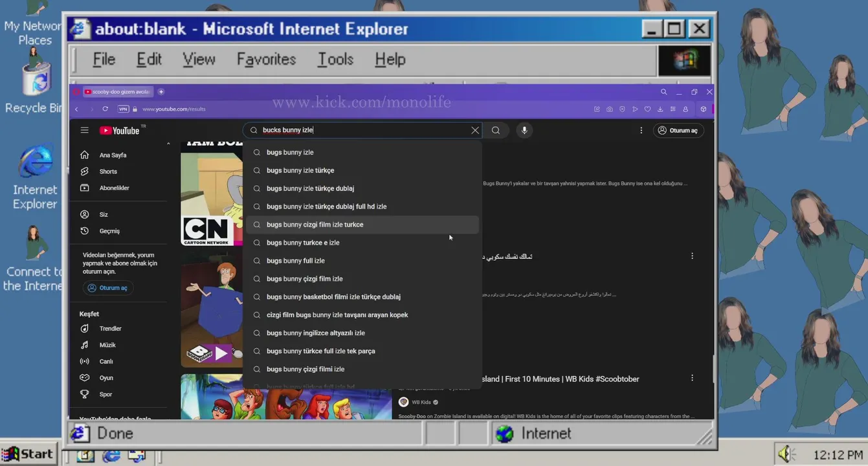Toggle the VPN badge in the address bar
Image resolution: width=868 pixels, height=466 pixels.
[123, 109]
